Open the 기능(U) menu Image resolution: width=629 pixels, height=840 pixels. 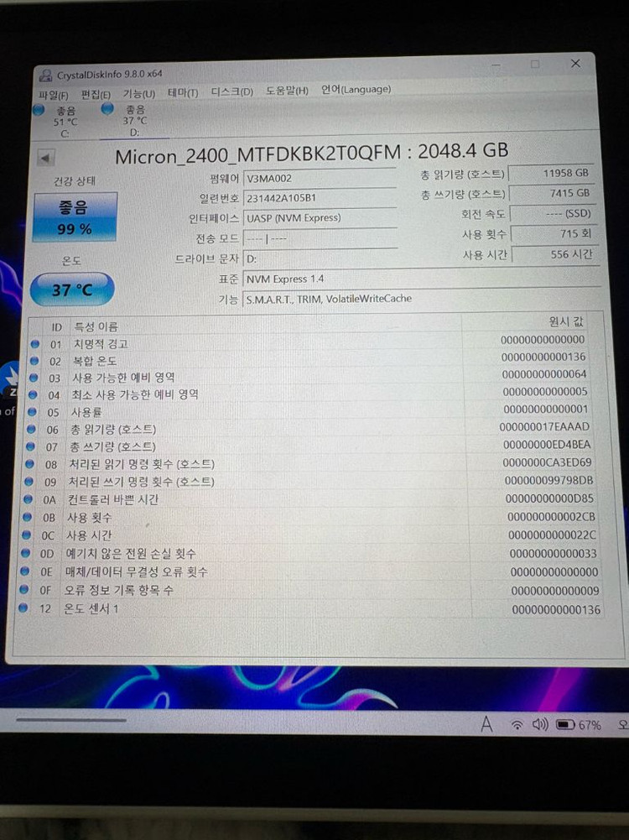pos(139,94)
